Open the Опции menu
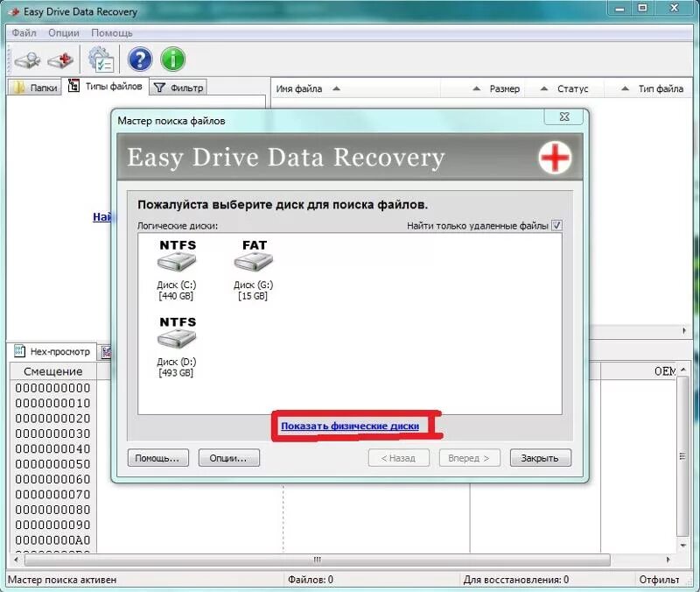 click(64, 33)
